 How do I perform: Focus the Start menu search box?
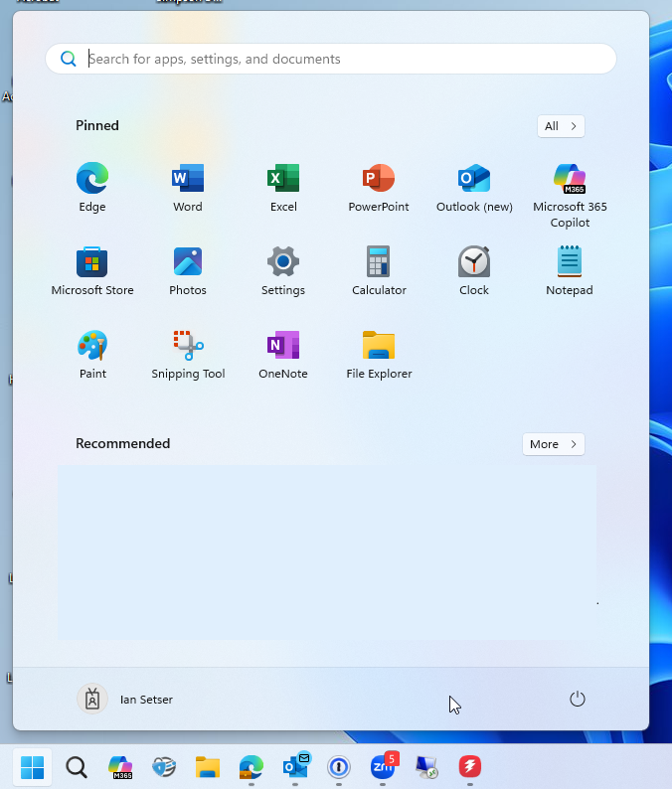[331, 59]
